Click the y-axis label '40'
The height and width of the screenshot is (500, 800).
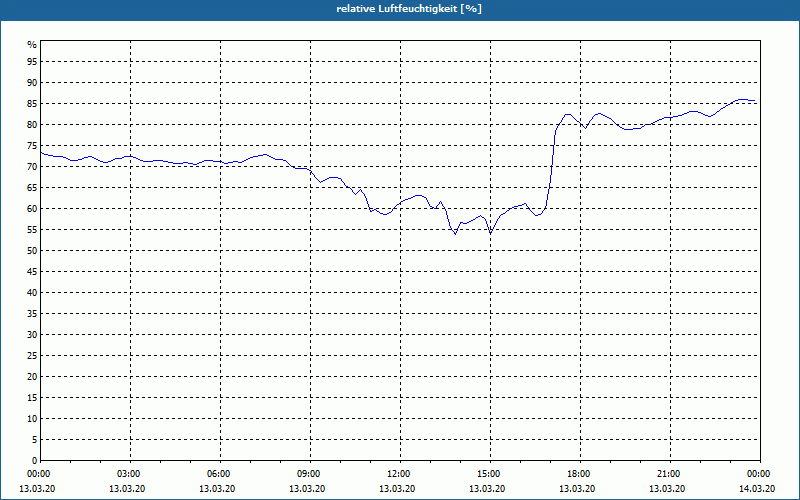tap(32, 293)
